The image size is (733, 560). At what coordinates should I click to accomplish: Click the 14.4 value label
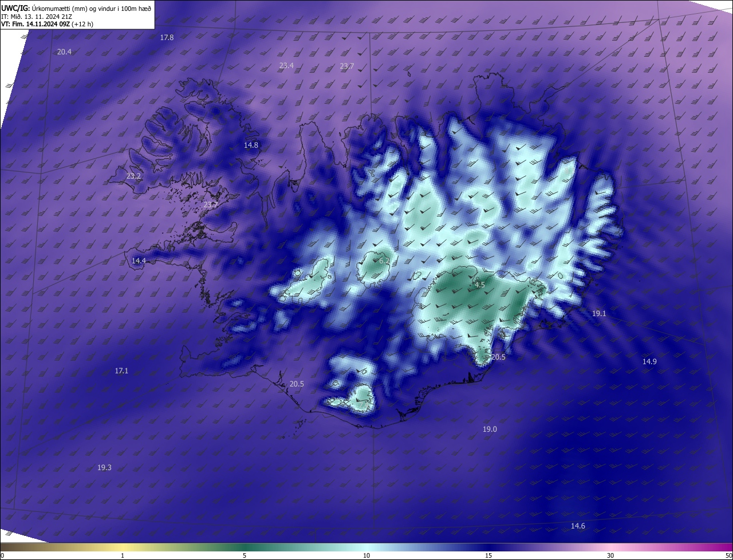click(x=139, y=261)
